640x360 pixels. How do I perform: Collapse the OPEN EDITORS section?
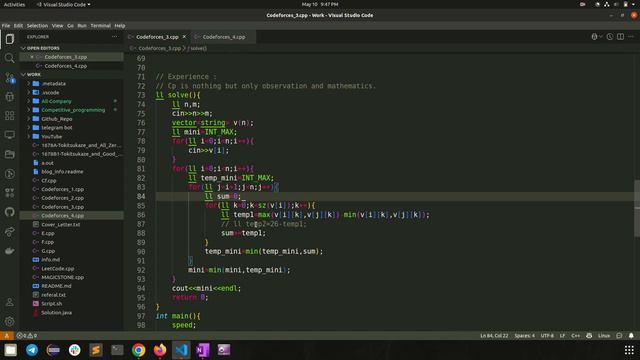point(23,48)
